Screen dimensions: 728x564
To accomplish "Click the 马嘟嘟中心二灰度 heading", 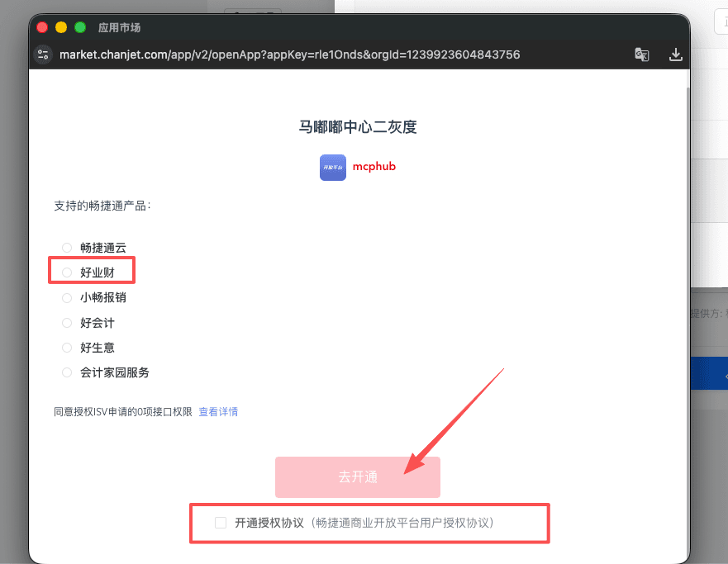I will 358,126.
